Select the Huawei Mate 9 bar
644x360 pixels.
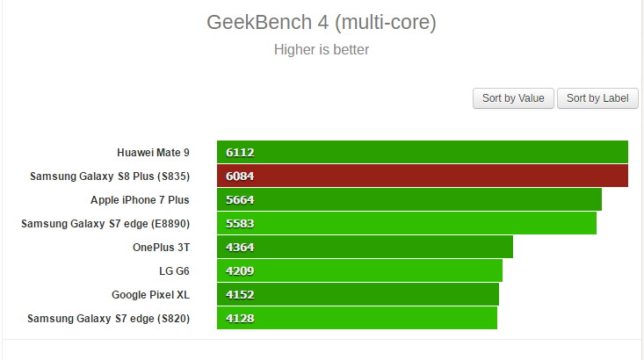423,152
